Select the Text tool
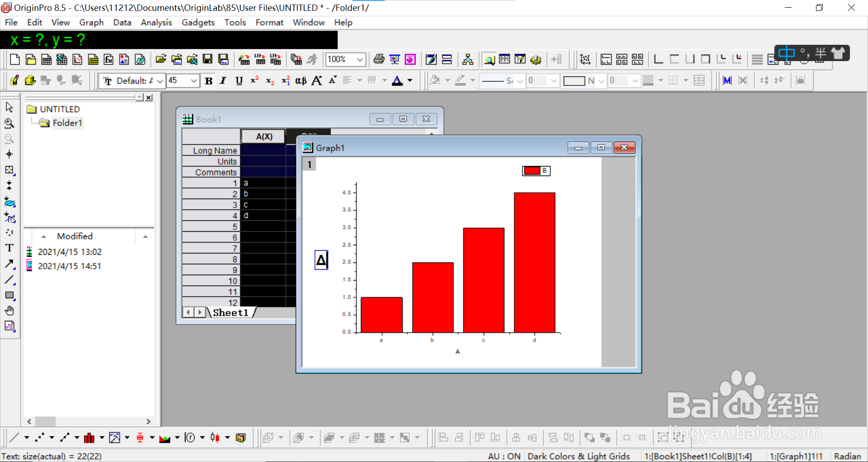 pyautogui.click(x=9, y=248)
